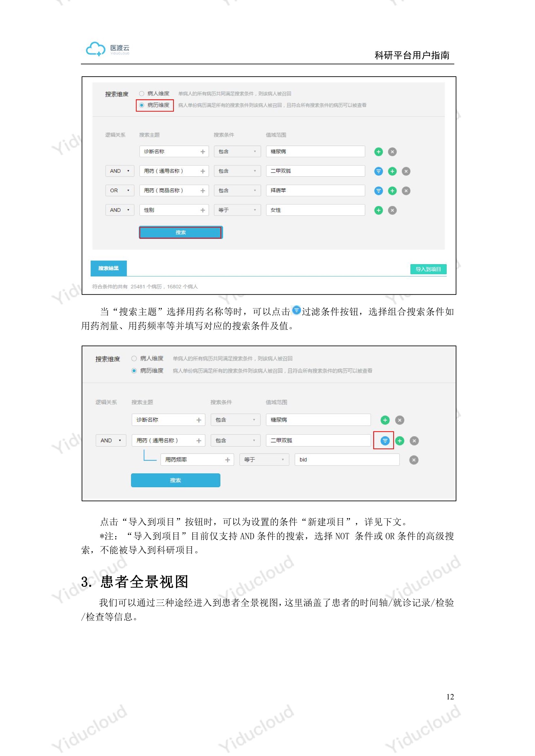The image size is (535, 756).
Task: Click green plus in 糖尿病 row, lower figure
Action: [x=385, y=420]
